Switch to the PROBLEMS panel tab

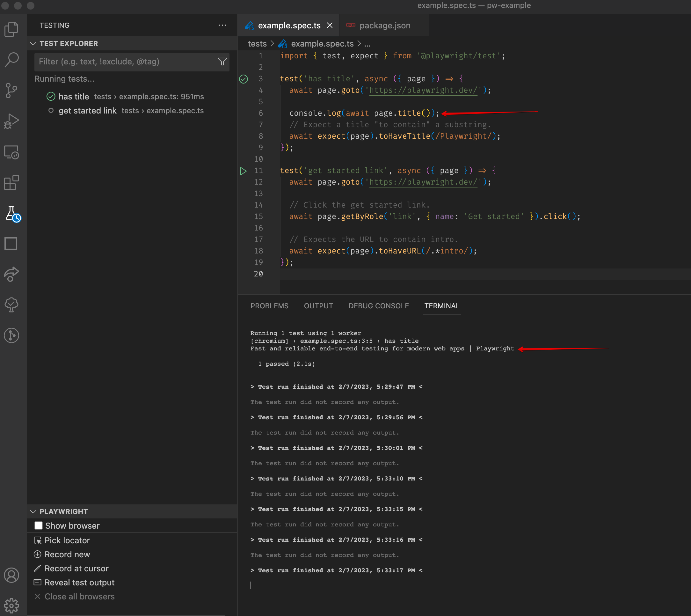tap(269, 306)
